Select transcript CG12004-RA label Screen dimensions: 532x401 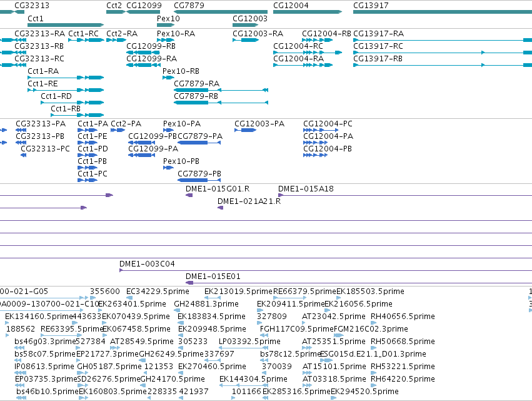[x=299, y=58]
